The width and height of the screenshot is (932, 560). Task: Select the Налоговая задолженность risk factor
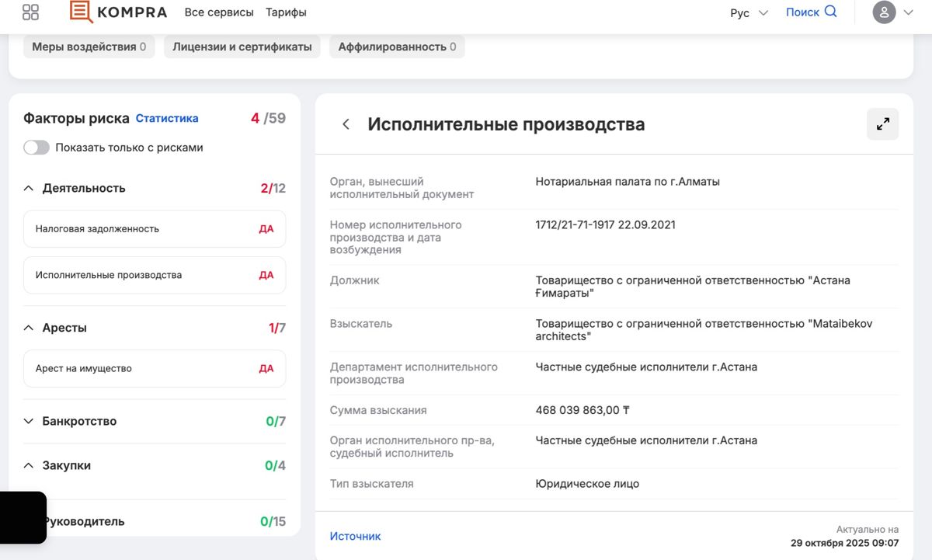tap(154, 228)
